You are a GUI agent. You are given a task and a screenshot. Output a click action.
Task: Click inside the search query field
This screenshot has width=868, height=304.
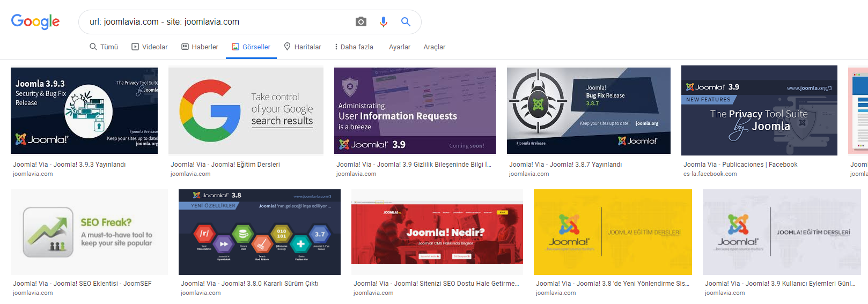click(x=215, y=22)
